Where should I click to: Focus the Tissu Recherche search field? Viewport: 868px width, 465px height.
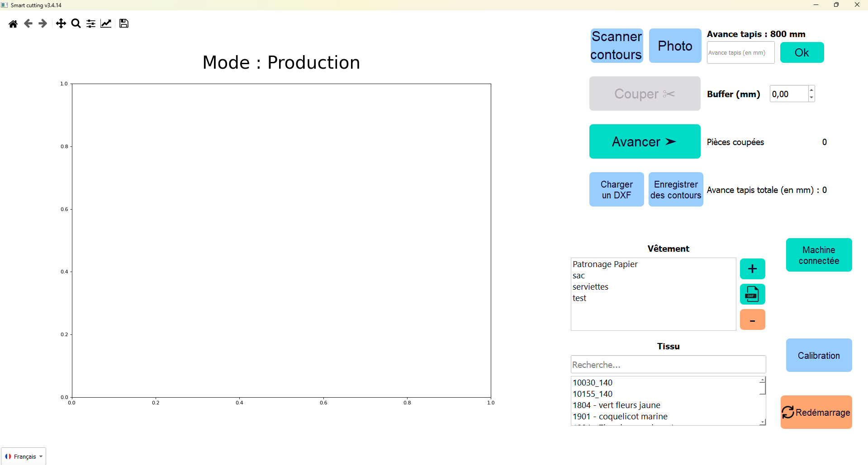coord(668,365)
